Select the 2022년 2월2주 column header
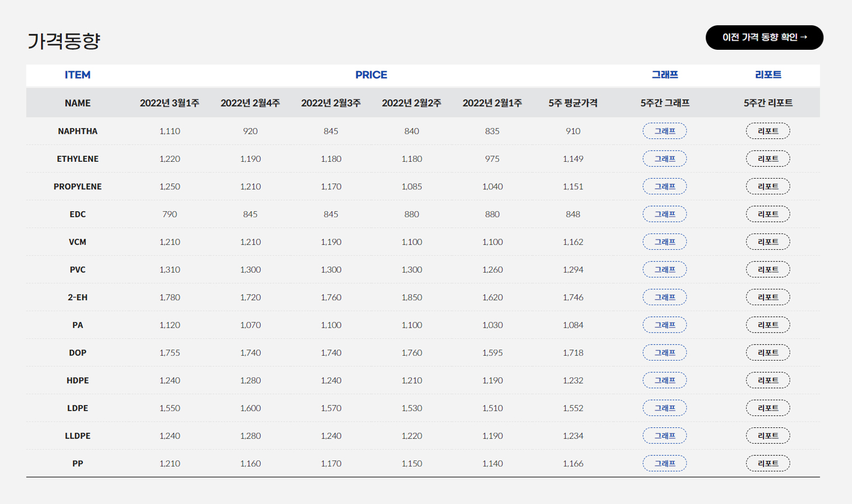 pos(411,103)
